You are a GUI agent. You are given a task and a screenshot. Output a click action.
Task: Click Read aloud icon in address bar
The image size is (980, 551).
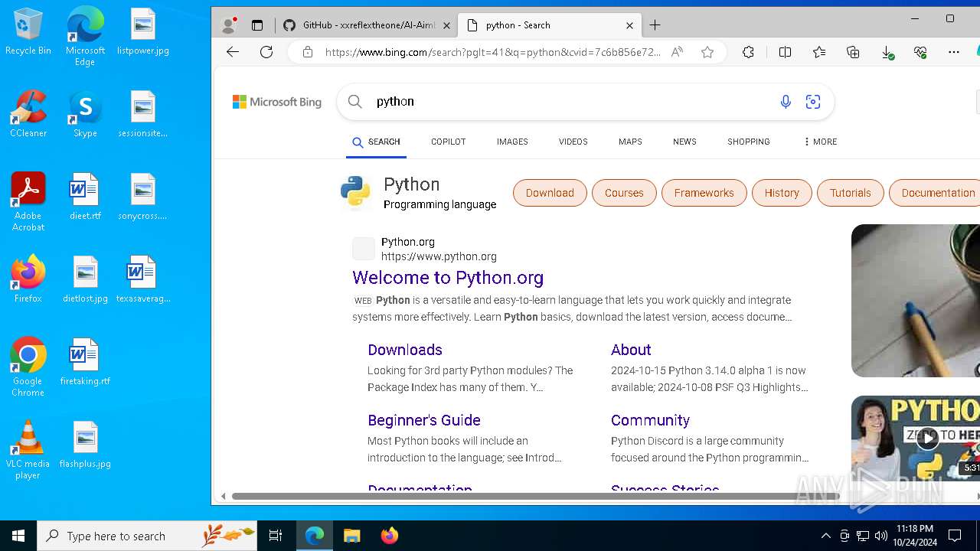coord(677,52)
